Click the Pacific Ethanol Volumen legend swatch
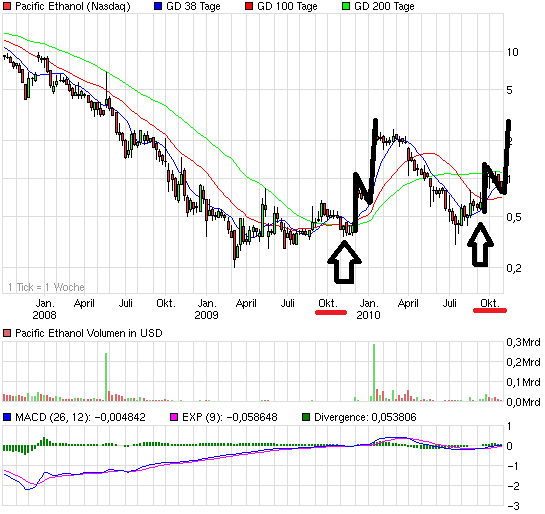This screenshot has height=514, width=545. coord(7,333)
